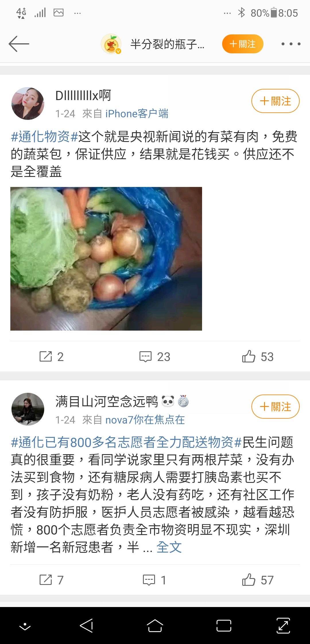Tap the Android home button

pyautogui.click(x=155, y=626)
